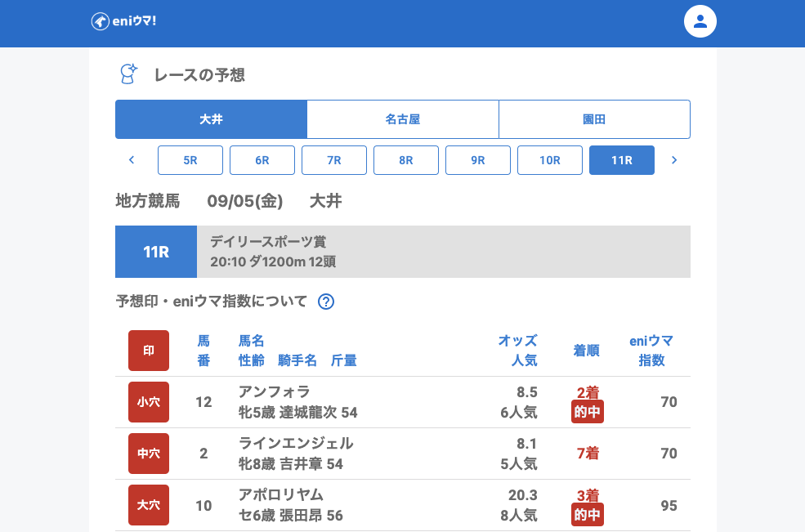Click the race prediction head icon

click(x=128, y=74)
